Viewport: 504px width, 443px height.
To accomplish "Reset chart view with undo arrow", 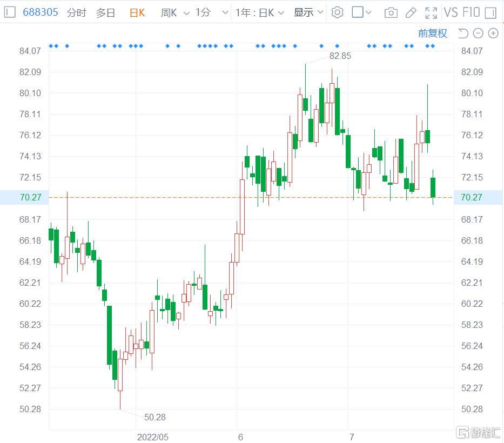I will coord(463,33).
